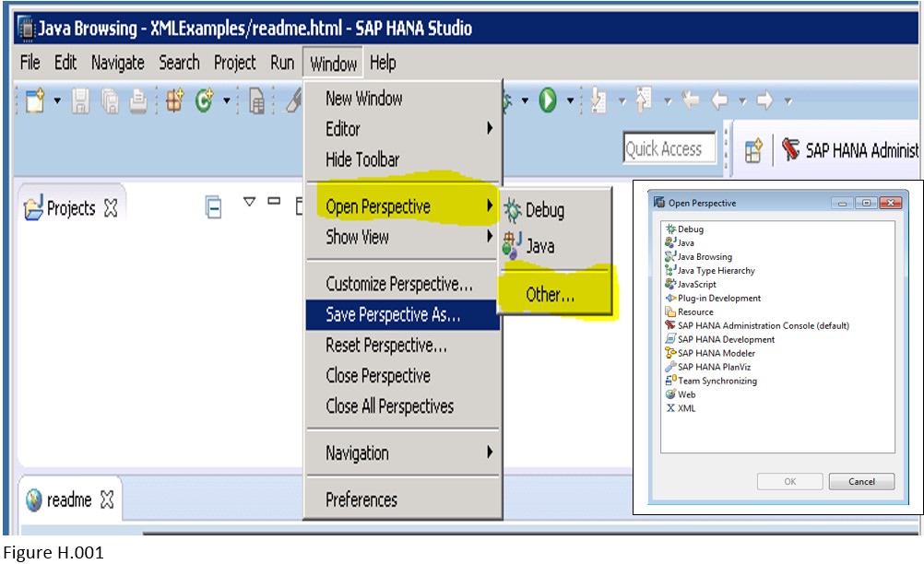Collapse all items in the Projects view
Screen dimensions: 924x564
[212, 206]
